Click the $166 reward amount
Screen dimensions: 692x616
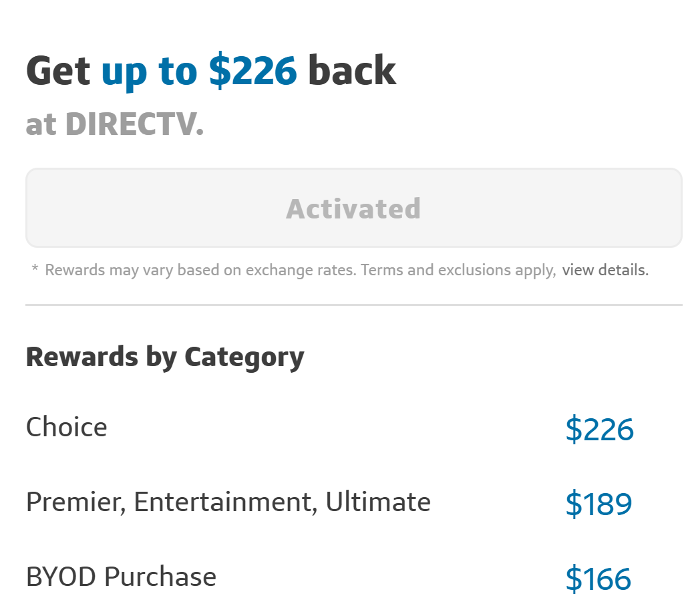tap(598, 579)
